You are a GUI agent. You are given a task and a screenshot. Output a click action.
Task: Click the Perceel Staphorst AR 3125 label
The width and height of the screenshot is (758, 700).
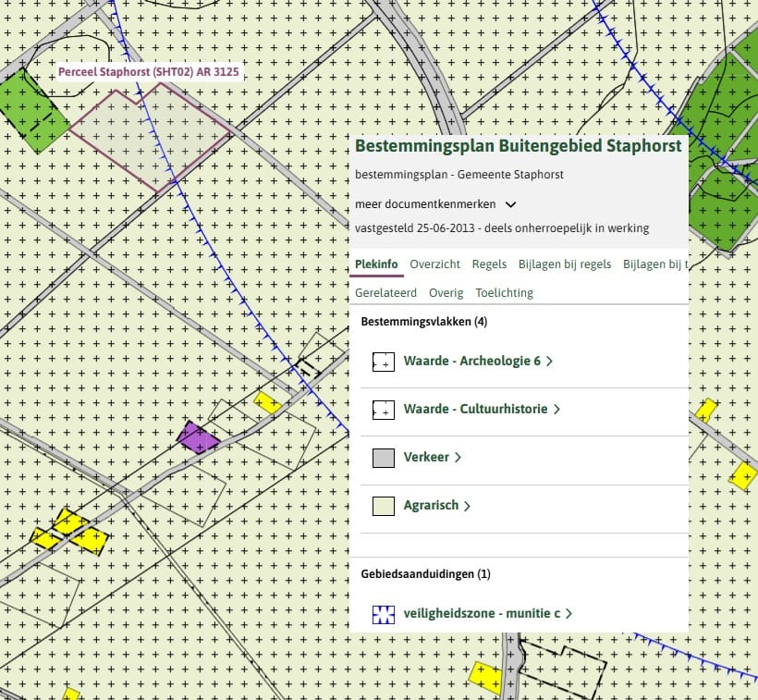click(149, 72)
